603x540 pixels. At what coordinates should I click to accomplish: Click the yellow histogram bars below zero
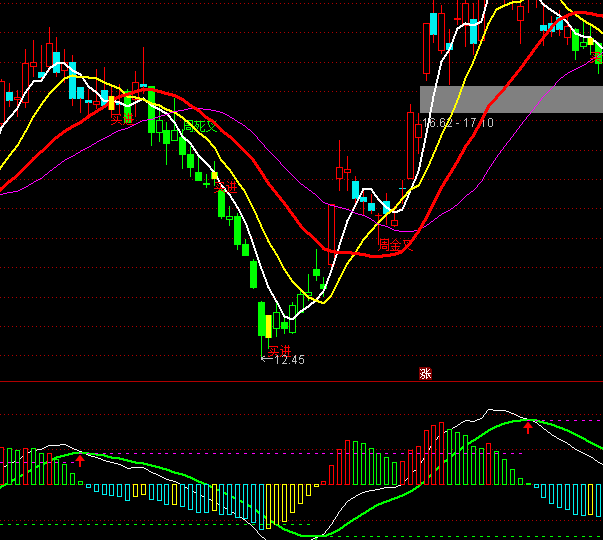[185, 497]
